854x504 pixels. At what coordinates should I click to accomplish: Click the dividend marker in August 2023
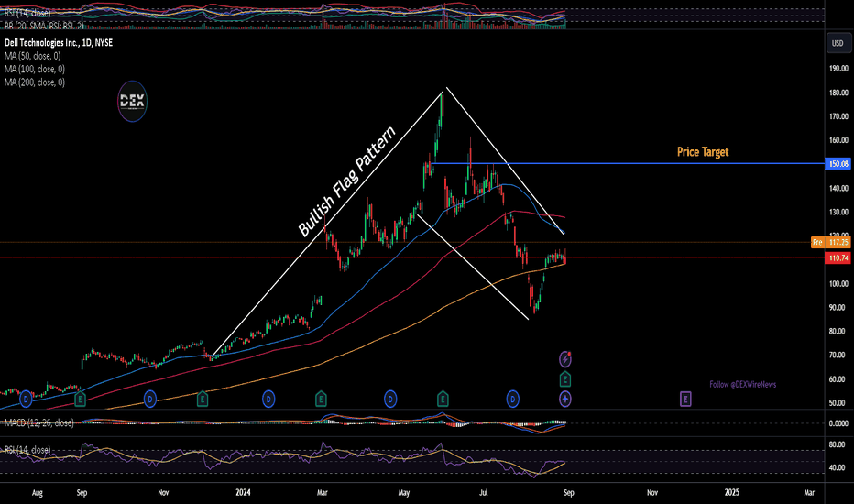pyautogui.click(x=26, y=400)
